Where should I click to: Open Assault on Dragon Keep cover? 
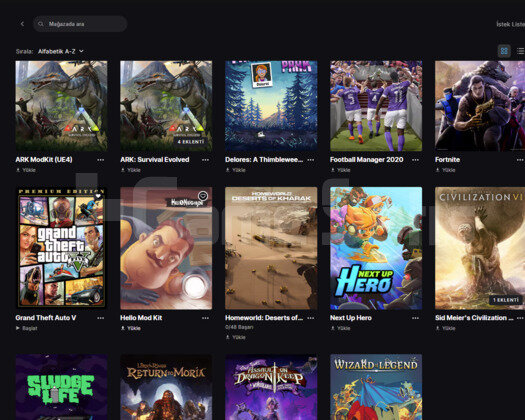tap(271, 387)
